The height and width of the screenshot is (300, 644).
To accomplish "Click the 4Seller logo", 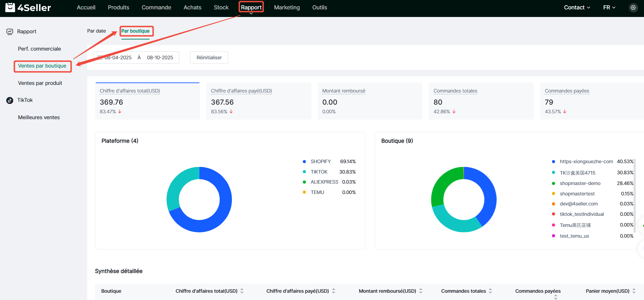I will click(x=28, y=7).
